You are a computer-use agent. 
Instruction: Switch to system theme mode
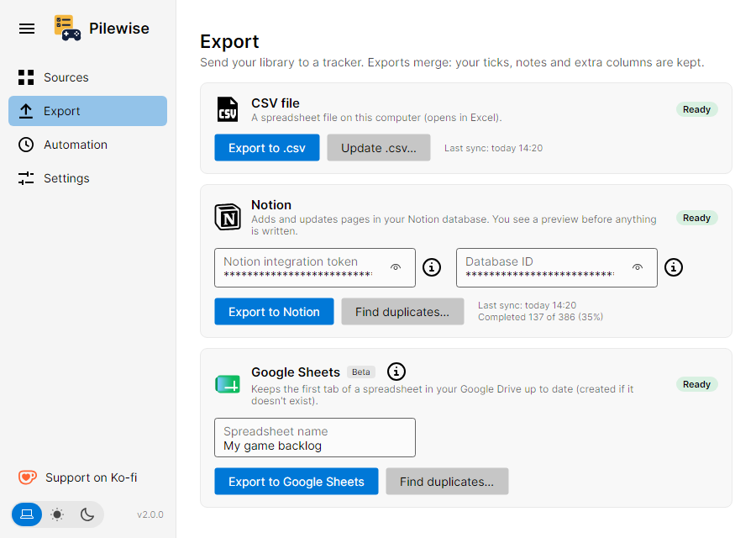pyautogui.click(x=27, y=514)
